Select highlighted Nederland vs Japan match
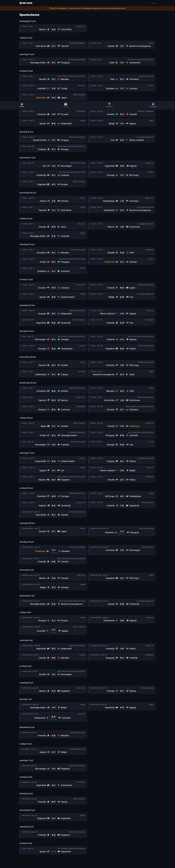Screen dimensions: 175x868 53,96
